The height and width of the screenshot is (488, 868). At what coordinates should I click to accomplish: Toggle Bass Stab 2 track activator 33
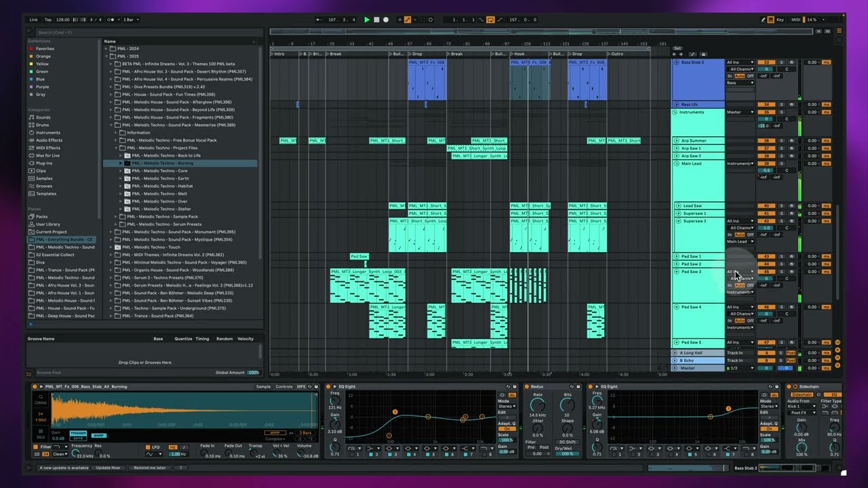[x=766, y=62]
